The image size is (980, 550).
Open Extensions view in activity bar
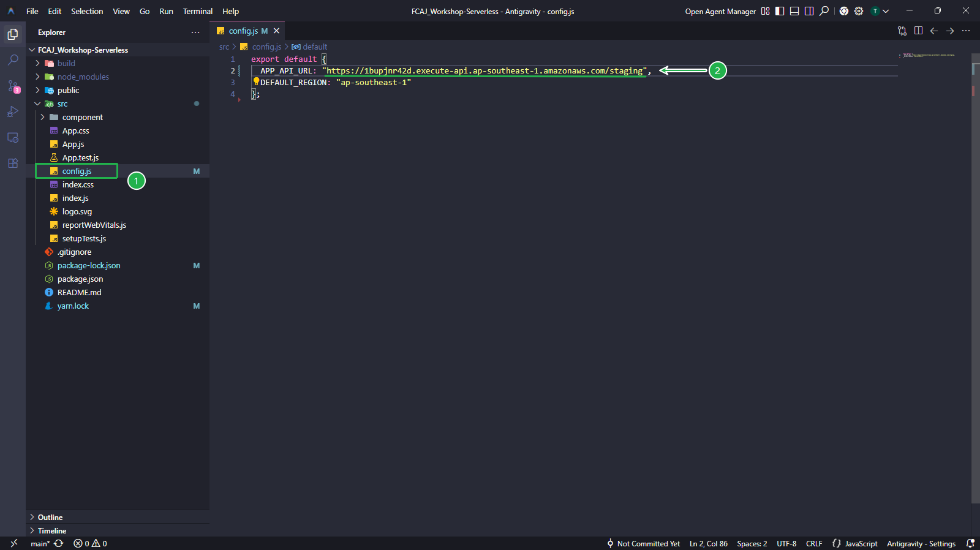coord(13,163)
